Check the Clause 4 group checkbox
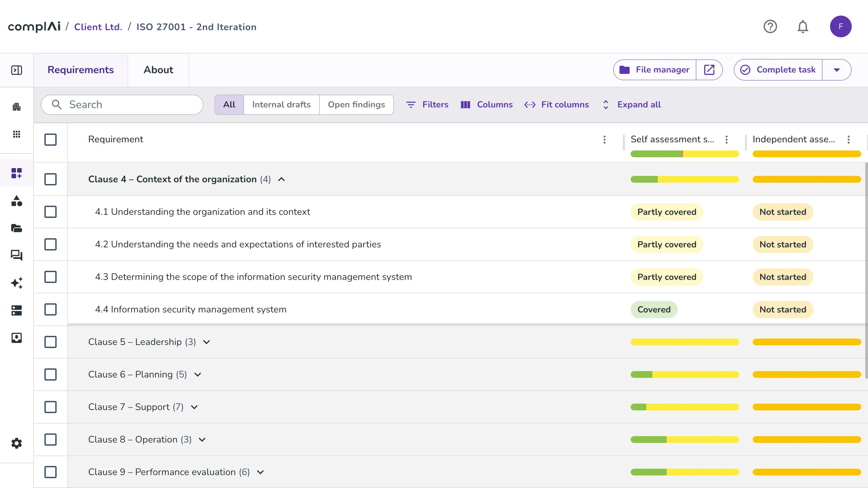Image resolution: width=868 pixels, height=488 pixels. click(x=51, y=179)
